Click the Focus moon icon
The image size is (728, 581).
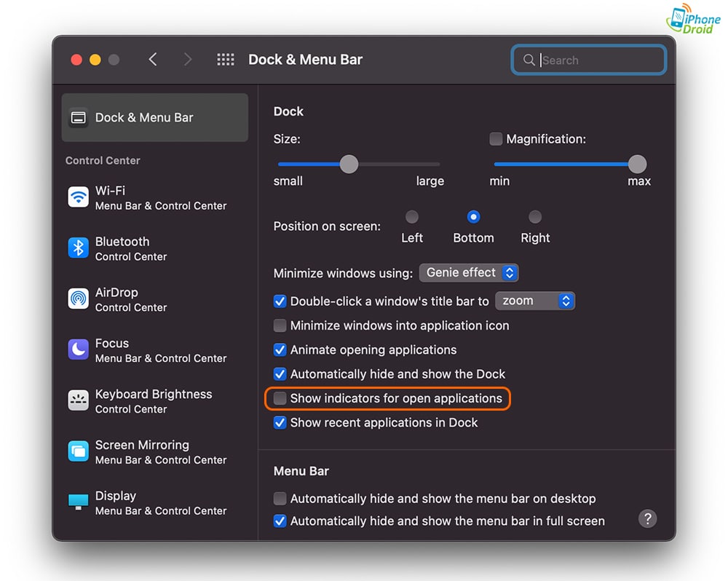click(x=78, y=350)
